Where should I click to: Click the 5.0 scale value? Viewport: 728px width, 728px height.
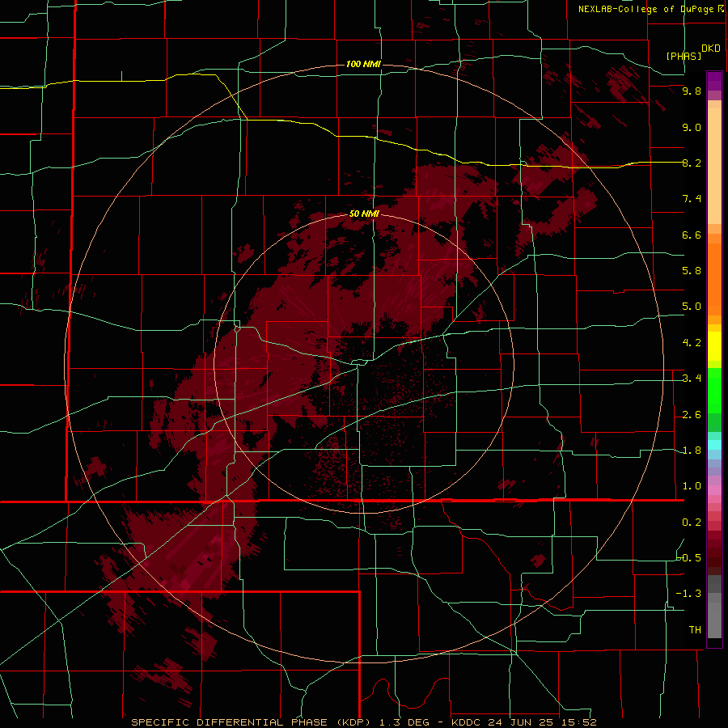(692, 307)
